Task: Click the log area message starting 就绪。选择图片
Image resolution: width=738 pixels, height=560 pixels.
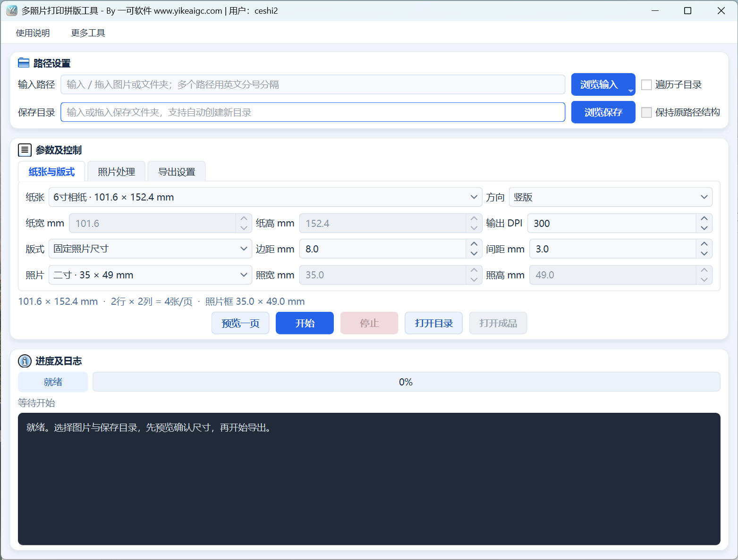Action: 150,427
